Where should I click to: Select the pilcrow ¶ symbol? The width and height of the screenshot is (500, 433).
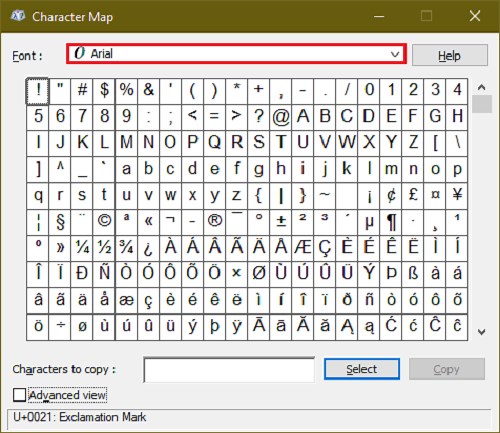391,222
